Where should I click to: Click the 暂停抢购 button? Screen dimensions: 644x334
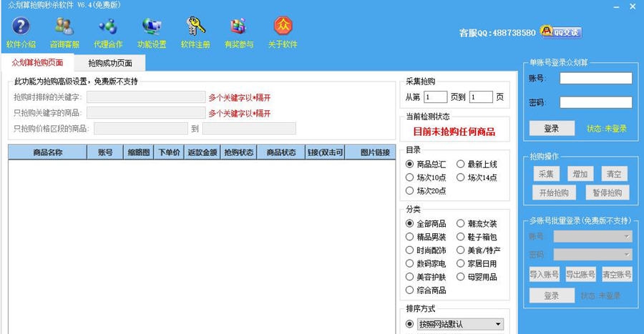[x=607, y=193]
